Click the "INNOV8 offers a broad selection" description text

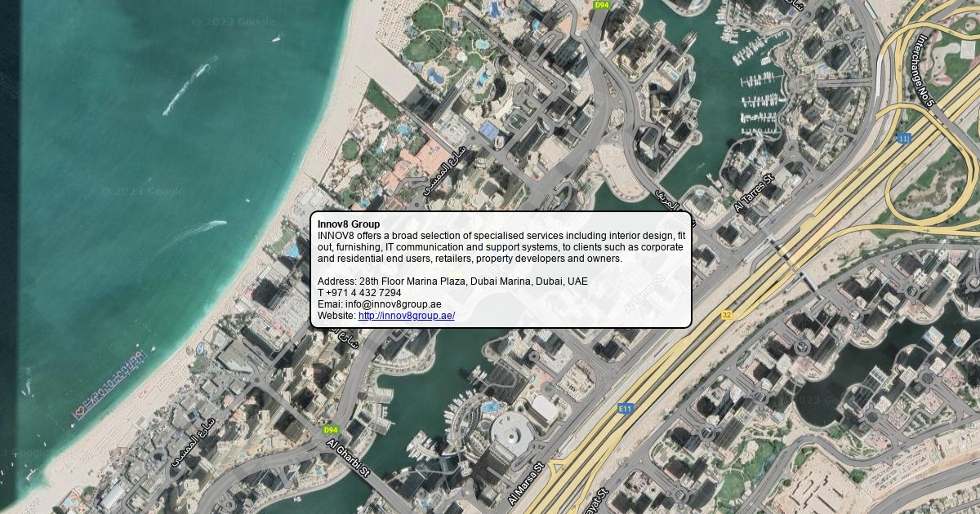tap(501, 247)
